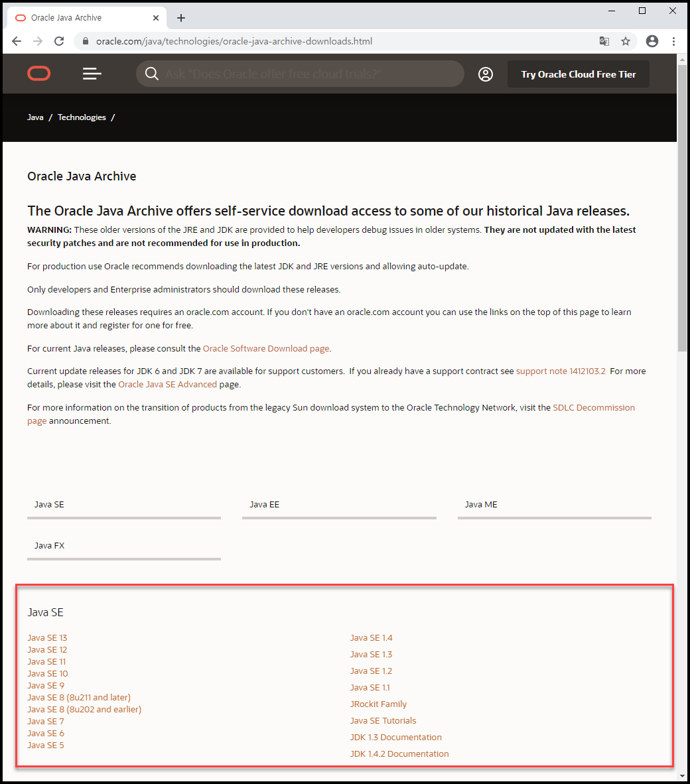Click the Oracle logo icon

pyautogui.click(x=39, y=74)
